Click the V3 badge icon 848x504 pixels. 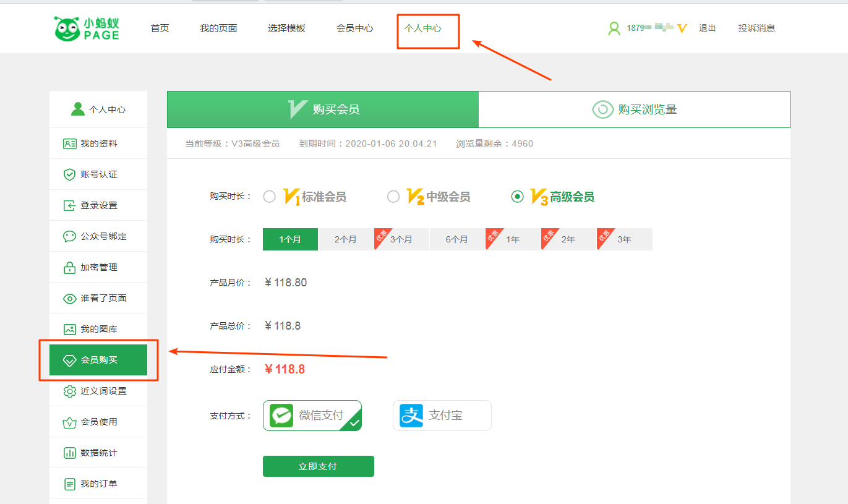pos(539,197)
